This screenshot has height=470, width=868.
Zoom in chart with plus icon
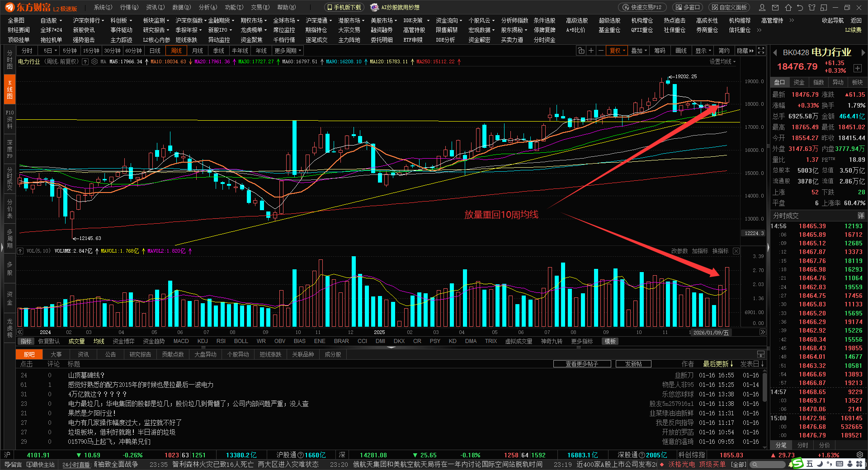point(591,51)
